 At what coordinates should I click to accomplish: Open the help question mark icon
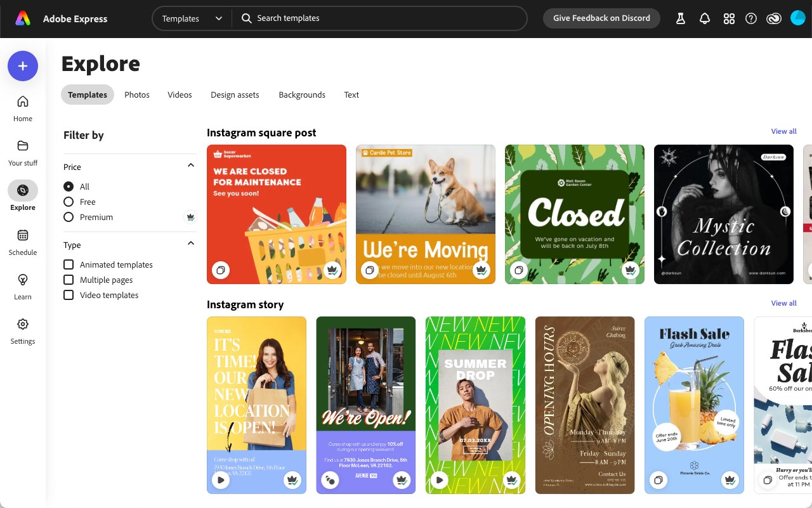click(x=751, y=18)
